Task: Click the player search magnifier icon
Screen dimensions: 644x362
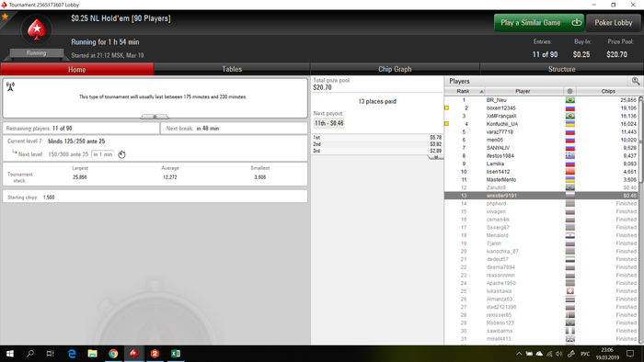Action: coord(636,81)
